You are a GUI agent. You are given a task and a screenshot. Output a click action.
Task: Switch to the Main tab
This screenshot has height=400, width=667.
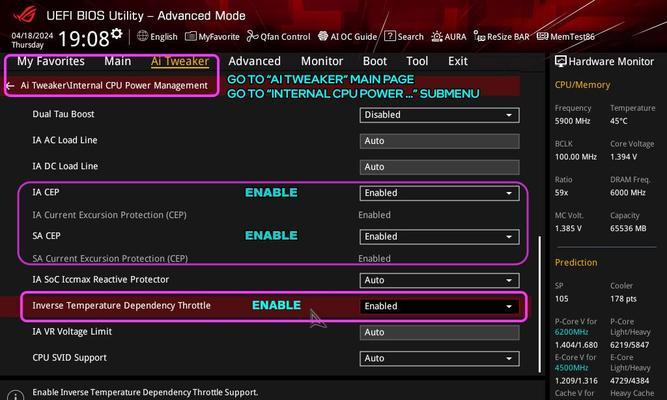tap(118, 61)
